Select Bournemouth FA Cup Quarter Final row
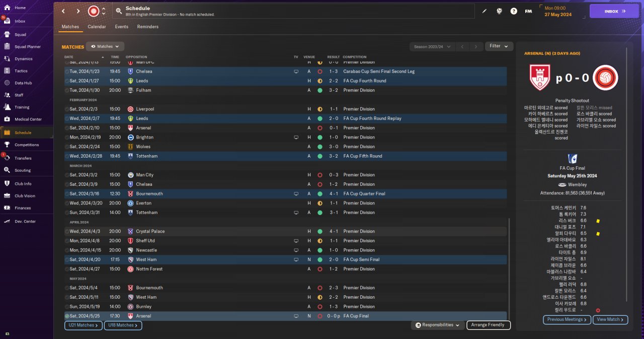The height and width of the screenshot is (339, 644). point(285,194)
